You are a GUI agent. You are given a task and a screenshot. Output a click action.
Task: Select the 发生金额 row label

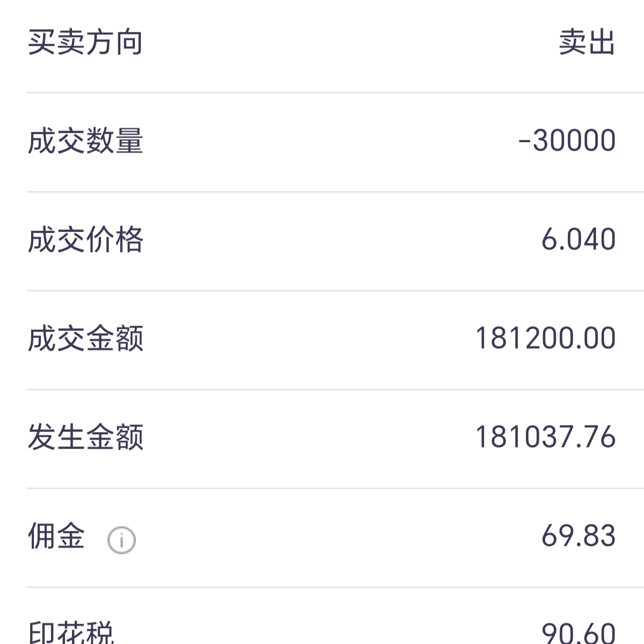pyautogui.click(x=85, y=437)
